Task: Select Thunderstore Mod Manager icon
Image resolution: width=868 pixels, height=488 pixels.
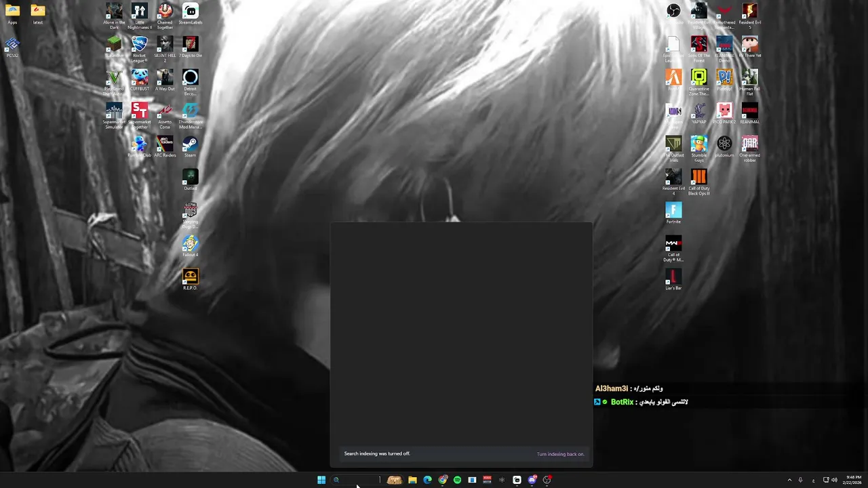Action: point(191,116)
